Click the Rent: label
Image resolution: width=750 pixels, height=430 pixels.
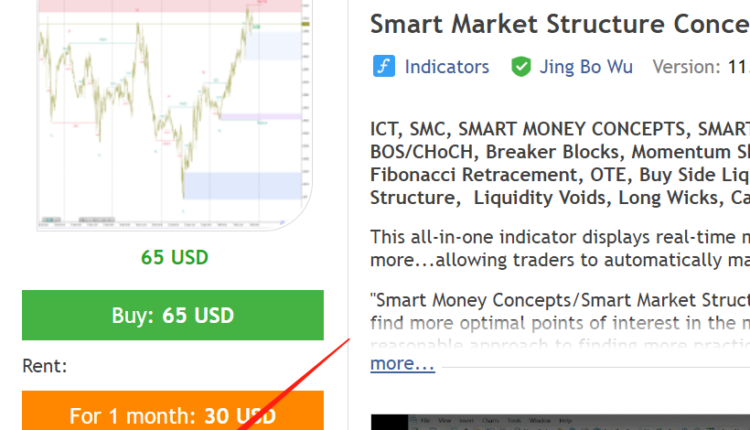(45, 366)
